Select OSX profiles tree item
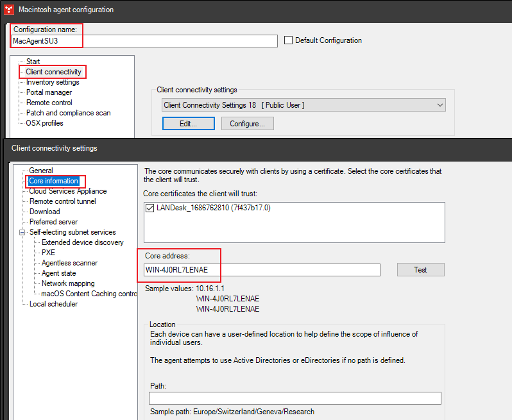 click(x=44, y=123)
